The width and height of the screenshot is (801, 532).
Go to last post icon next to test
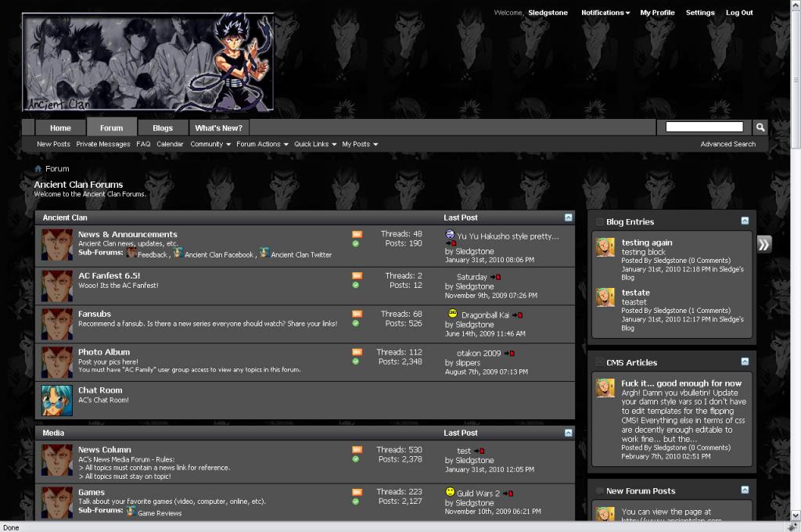tap(480, 451)
